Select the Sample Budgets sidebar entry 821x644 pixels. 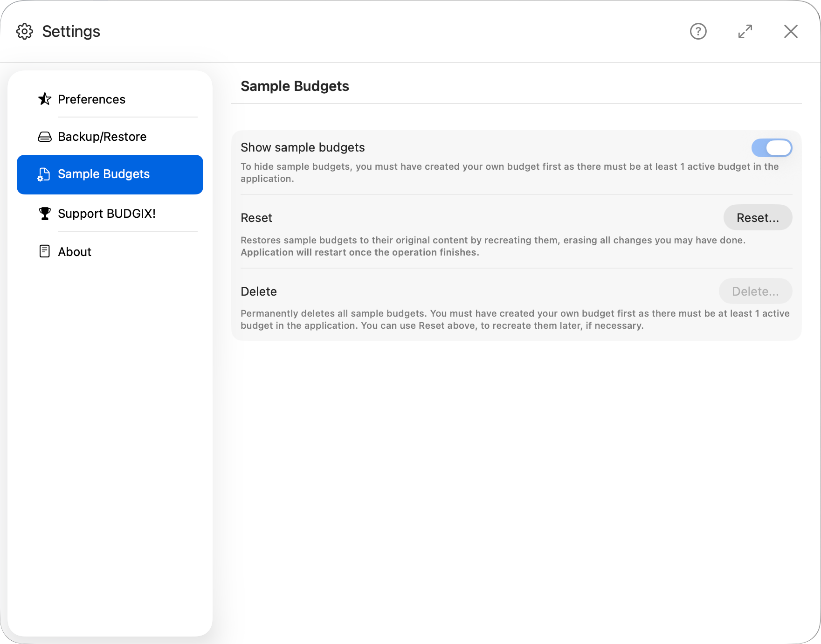point(103,174)
